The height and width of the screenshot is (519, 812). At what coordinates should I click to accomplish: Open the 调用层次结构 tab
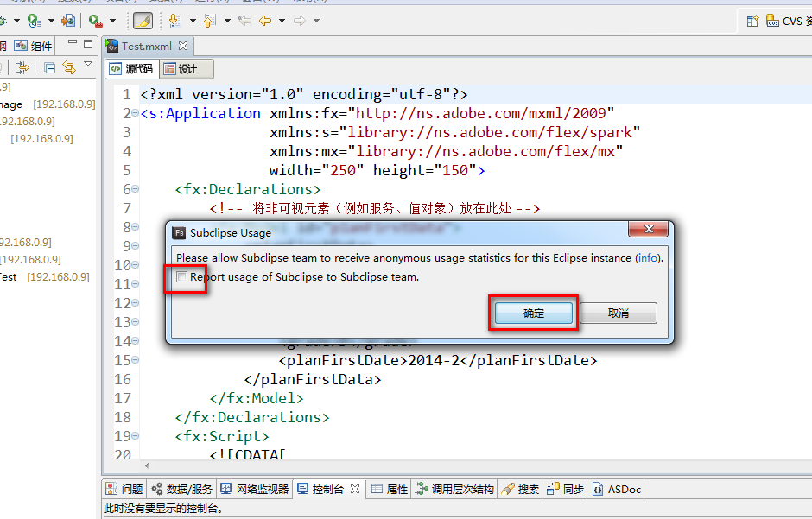click(454, 489)
